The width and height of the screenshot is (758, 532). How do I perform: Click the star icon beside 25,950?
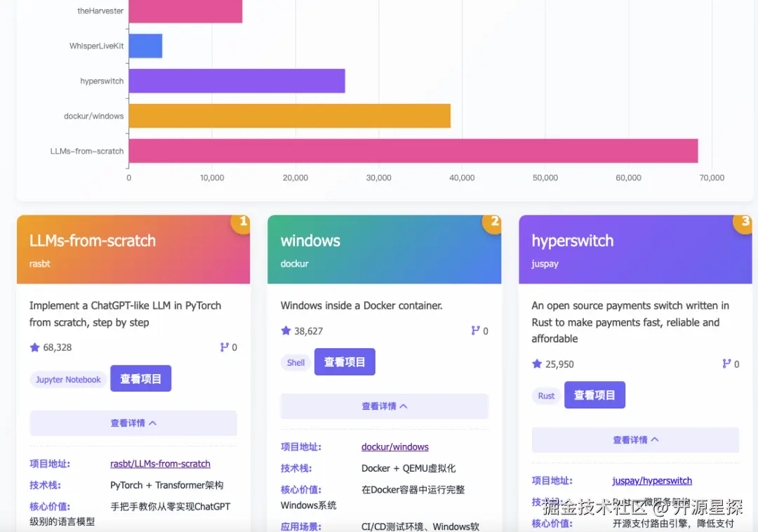[x=537, y=364]
